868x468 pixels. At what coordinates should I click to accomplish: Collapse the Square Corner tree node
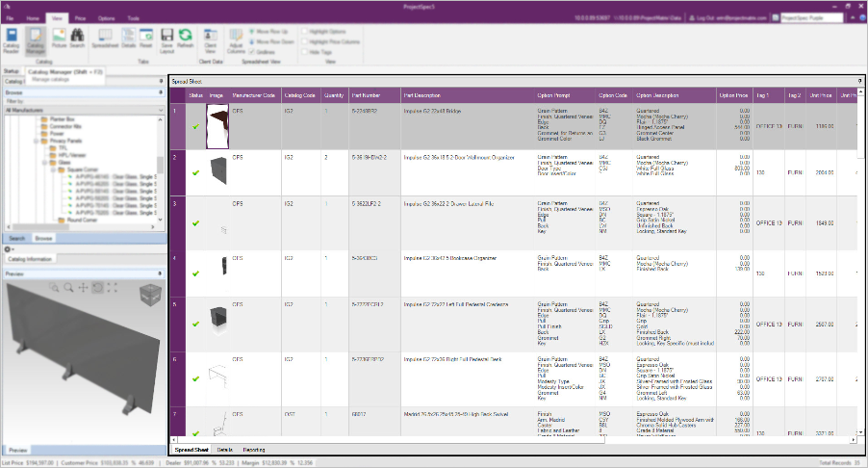(54, 169)
